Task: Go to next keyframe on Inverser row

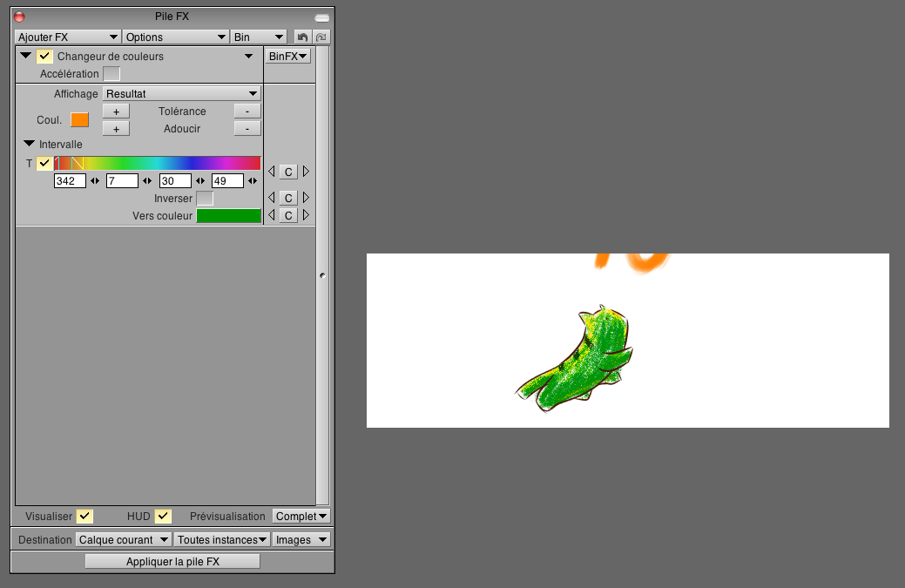Action: (x=306, y=198)
